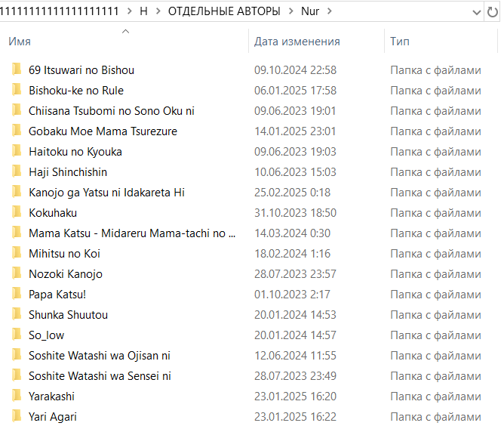Image resolution: width=504 pixels, height=429 pixels.
Task: Select the Haitoku no Kyouka name
Action: [75, 152]
